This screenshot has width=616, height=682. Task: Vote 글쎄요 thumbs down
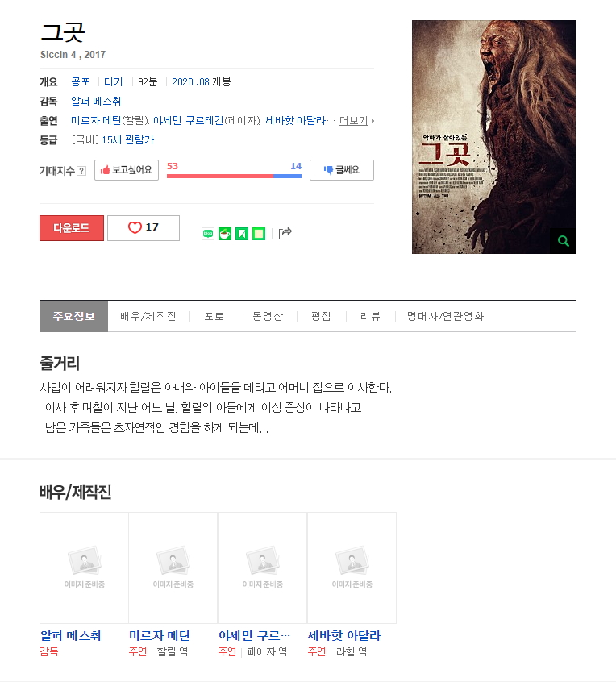pyautogui.click(x=342, y=170)
